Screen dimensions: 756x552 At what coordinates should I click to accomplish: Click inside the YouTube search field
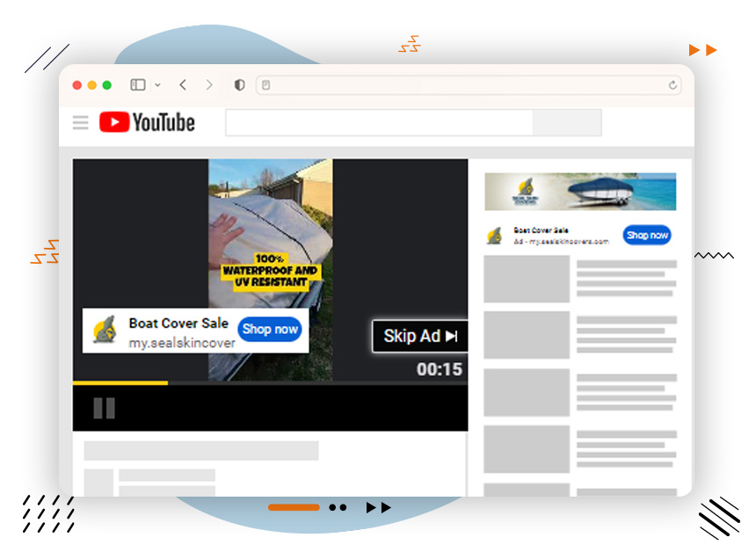378,122
